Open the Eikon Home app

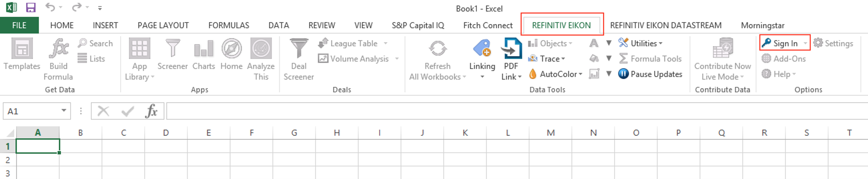(x=231, y=54)
